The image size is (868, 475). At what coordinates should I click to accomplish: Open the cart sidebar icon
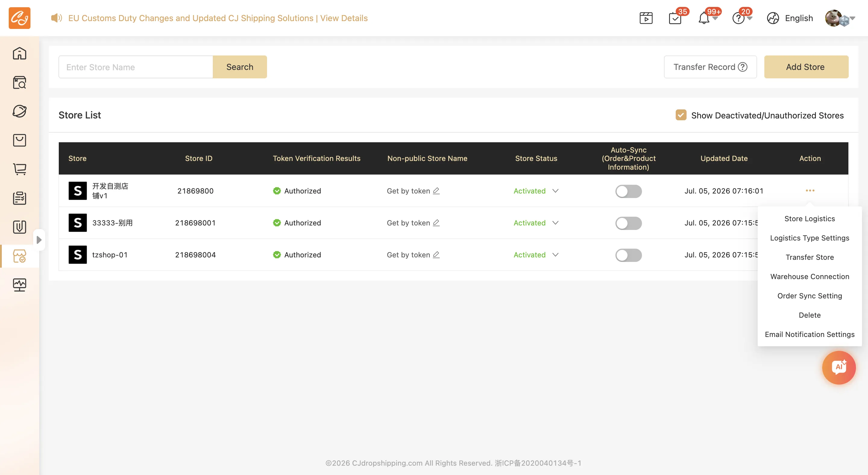click(x=20, y=169)
